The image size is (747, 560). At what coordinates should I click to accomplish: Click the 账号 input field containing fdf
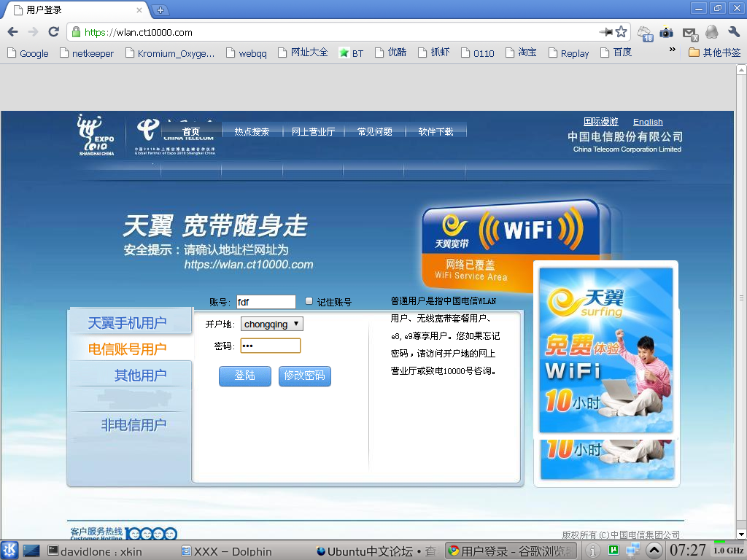coord(266,302)
